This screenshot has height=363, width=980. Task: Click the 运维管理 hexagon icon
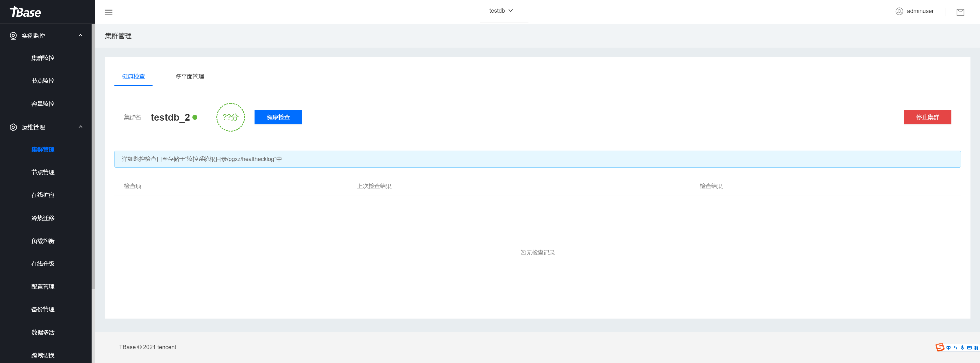[x=13, y=127]
